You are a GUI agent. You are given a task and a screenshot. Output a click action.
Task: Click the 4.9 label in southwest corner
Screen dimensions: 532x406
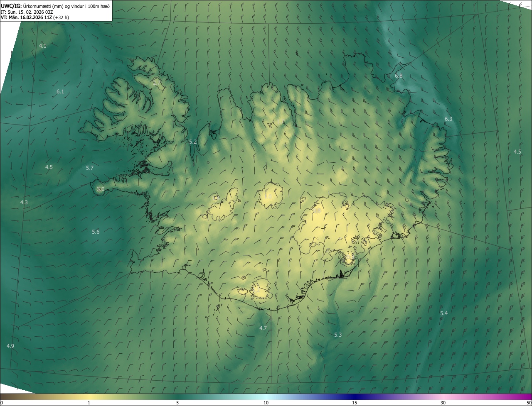pos(10,346)
